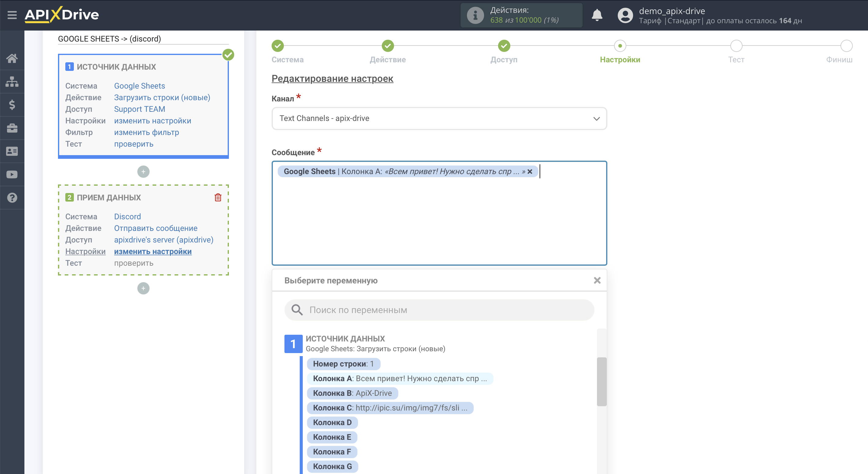Click the Редактирование настроек heading
868x474 pixels.
332,78
